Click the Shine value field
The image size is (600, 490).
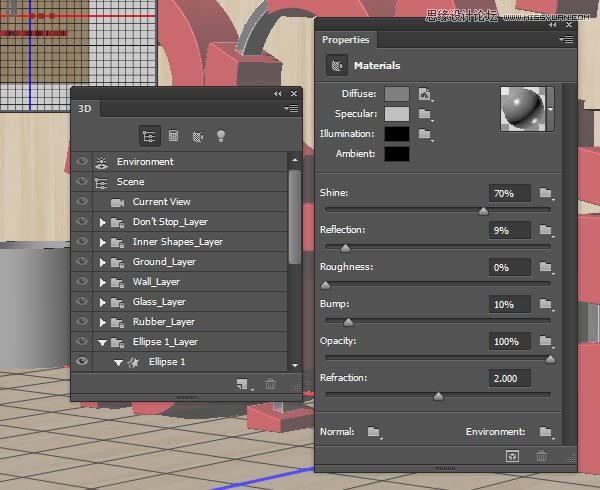(510, 193)
